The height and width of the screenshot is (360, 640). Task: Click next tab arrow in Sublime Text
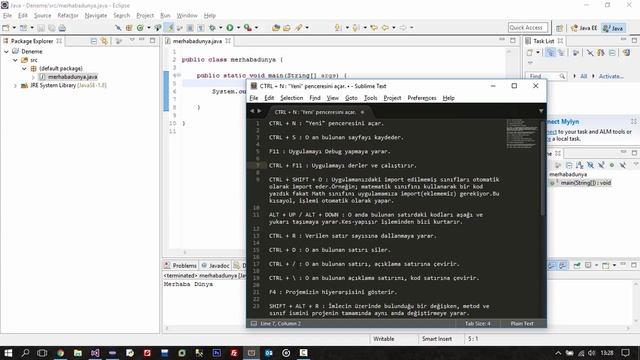click(x=259, y=111)
